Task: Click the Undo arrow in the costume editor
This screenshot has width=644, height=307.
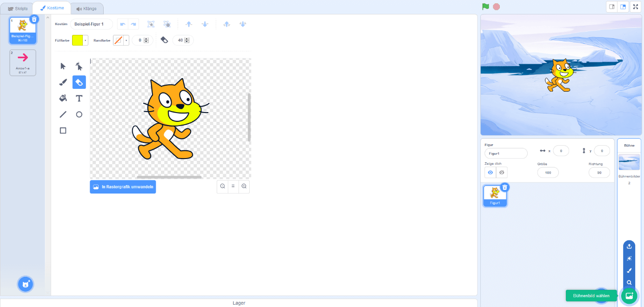Action: (121, 24)
